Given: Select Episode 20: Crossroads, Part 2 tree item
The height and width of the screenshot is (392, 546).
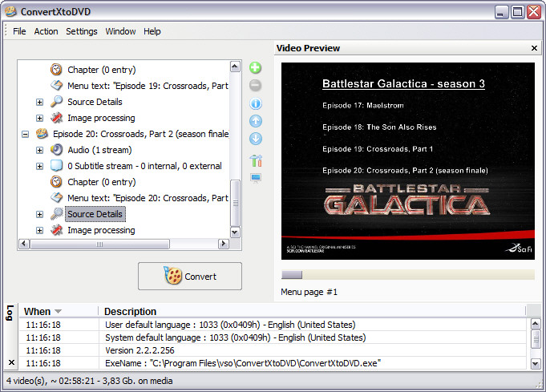Looking at the screenshot, I should pos(140,134).
